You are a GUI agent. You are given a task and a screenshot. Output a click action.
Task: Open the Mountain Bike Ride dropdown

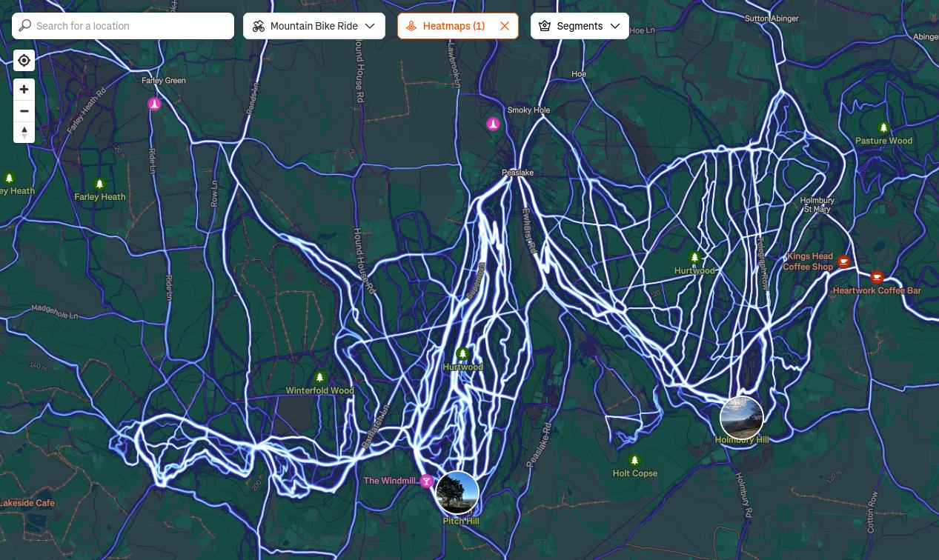(x=314, y=26)
